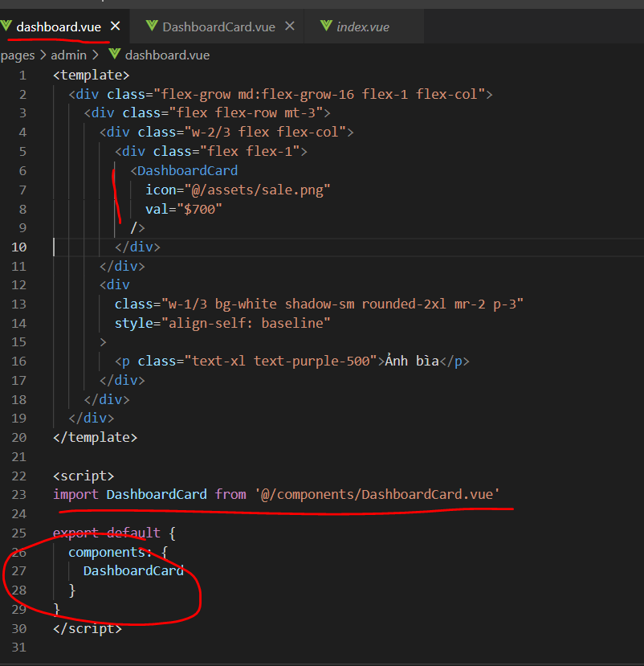
Task: Click 'DashboardCard' entry on line 27
Action: click(x=134, y=571)
